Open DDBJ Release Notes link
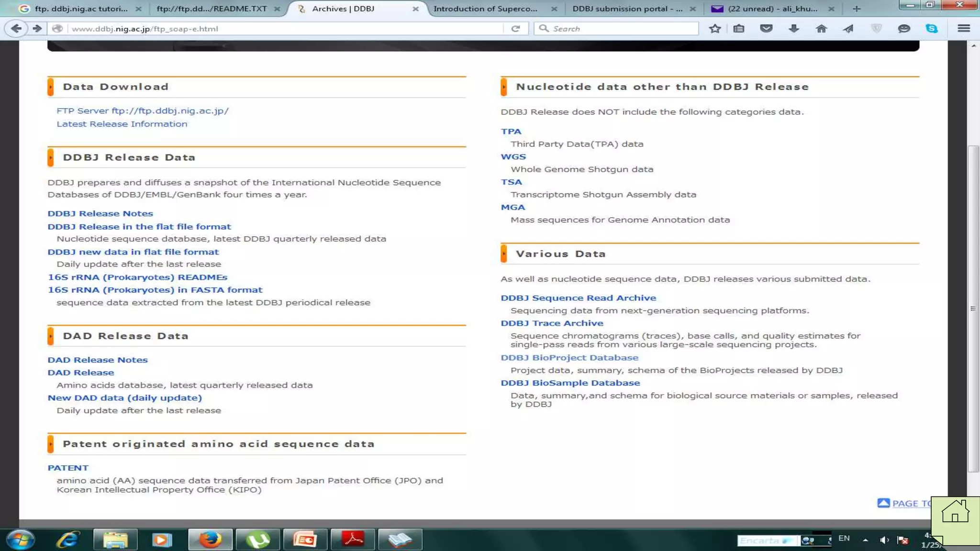The width and height of the screenshot is (980, 551). pyautogui.click(x=100, y=213)
